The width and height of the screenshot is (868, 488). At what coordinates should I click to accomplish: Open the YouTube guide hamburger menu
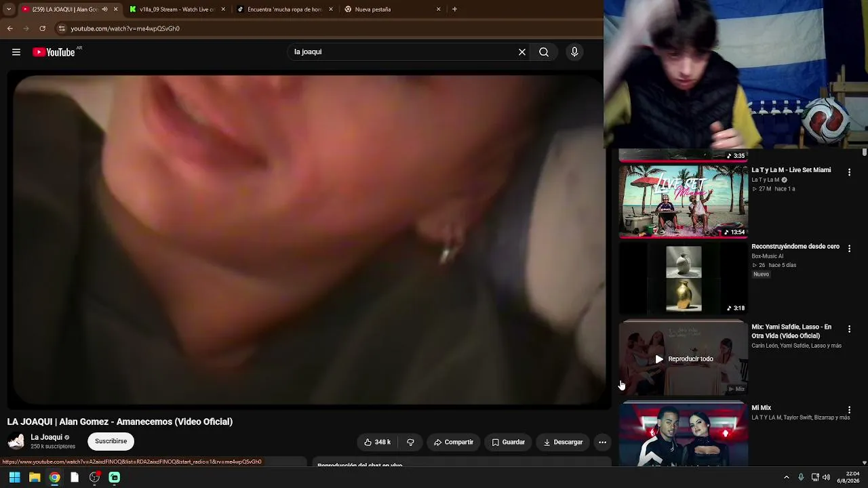[16, 52]
